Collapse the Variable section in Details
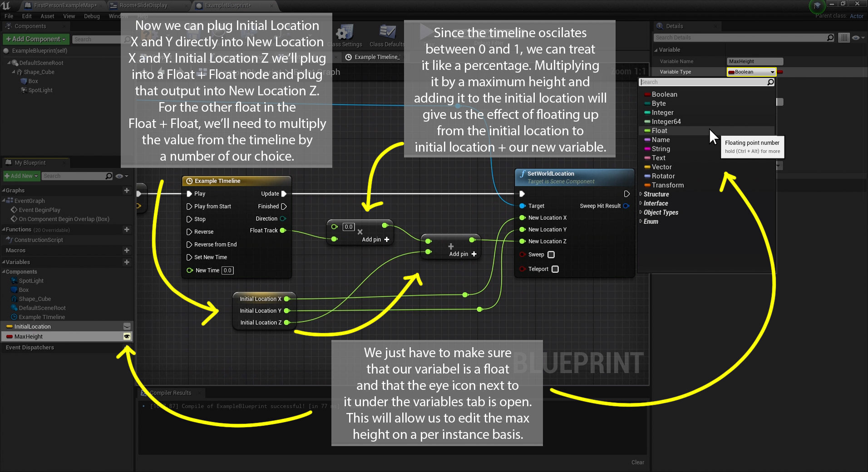 [656, 50]
